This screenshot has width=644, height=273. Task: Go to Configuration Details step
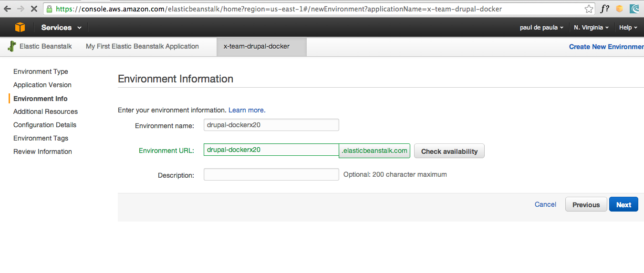45,125
